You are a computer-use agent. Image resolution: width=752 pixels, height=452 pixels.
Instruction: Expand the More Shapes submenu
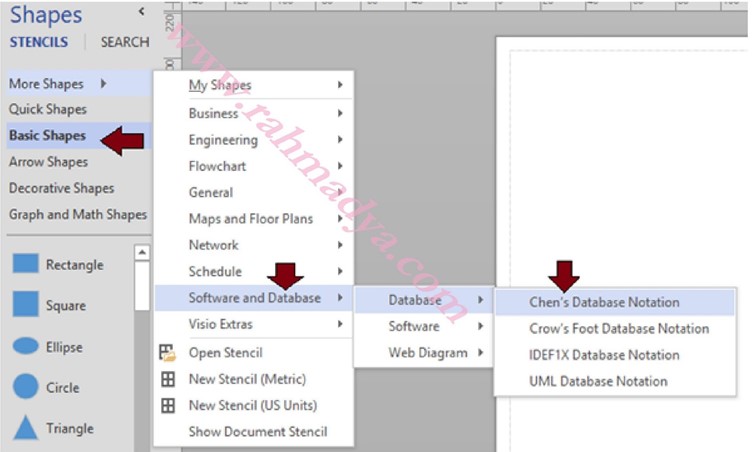click(x=56, y=84)
